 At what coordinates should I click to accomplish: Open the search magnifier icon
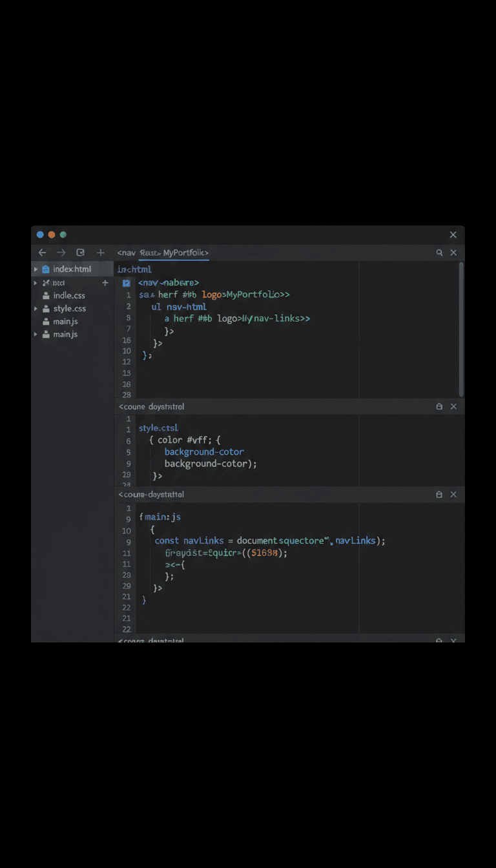pos(439,253)
